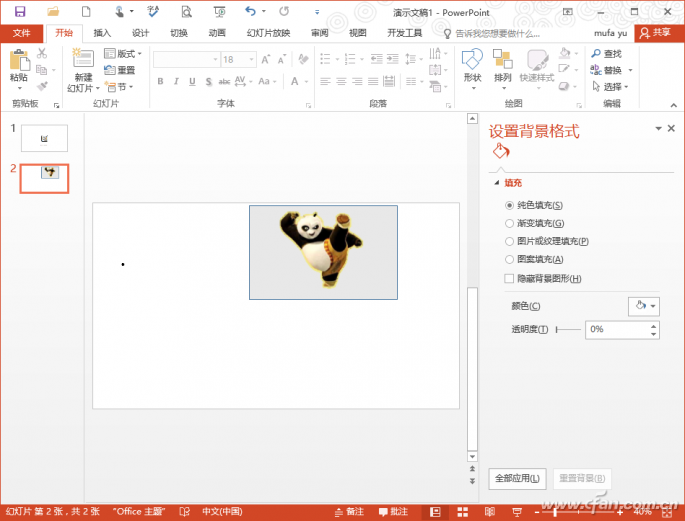
Task: Click Find (查找) in Editing group
Action: (606, 54)
